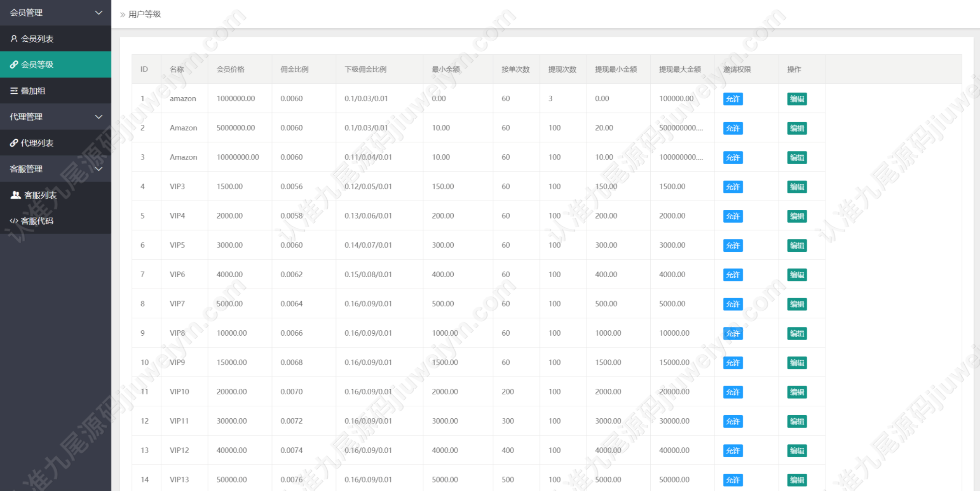
Task: Toggle 允许 invite permission for VIP10
Action: (x=733, y=392)
